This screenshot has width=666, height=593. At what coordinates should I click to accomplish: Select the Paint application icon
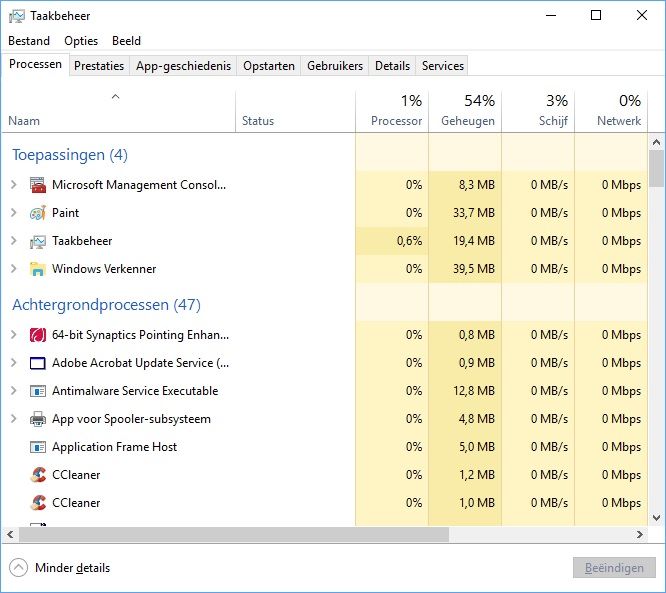click(x=38, y=213)
